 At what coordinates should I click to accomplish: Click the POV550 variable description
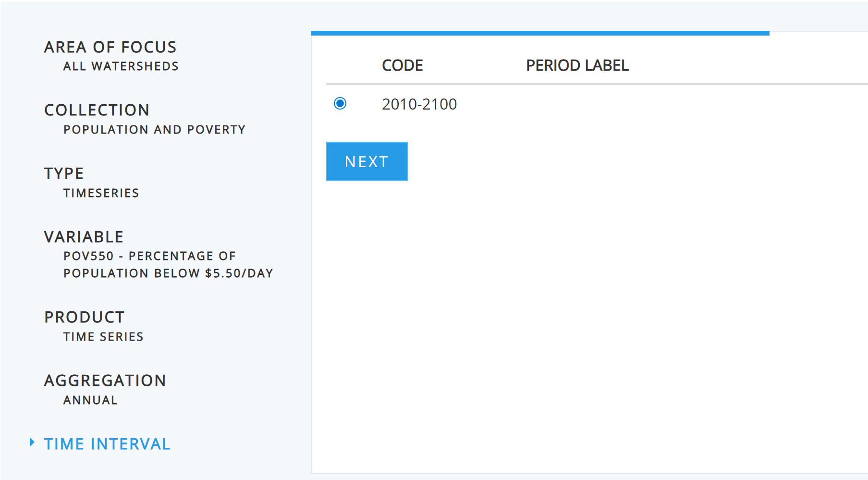click(x=168, y=265)
